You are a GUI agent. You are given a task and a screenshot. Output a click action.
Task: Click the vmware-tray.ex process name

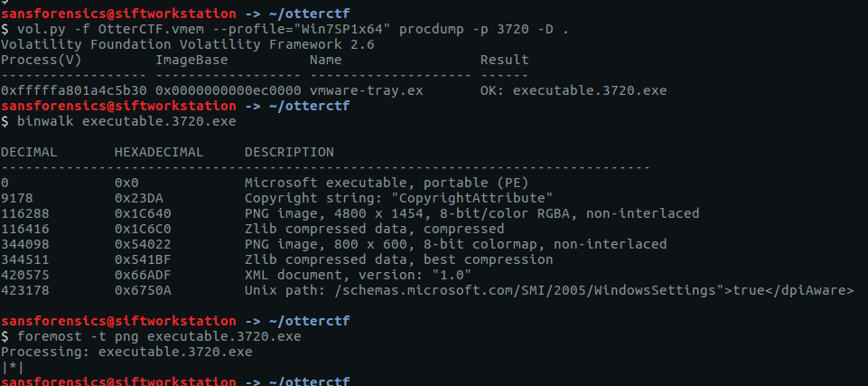[366, 90]
